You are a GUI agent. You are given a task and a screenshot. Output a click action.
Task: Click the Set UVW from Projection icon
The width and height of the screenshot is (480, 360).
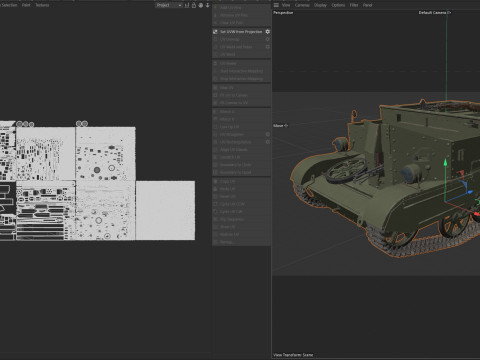point(215,32)
